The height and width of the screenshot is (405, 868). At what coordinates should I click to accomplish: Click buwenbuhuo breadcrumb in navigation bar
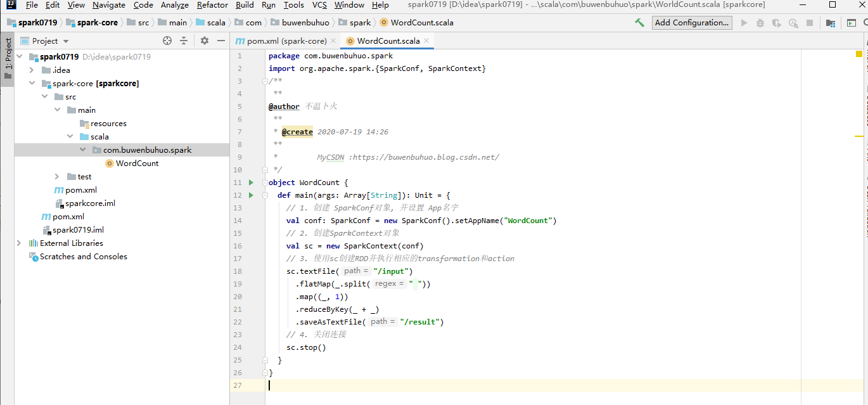pos(300,23)
